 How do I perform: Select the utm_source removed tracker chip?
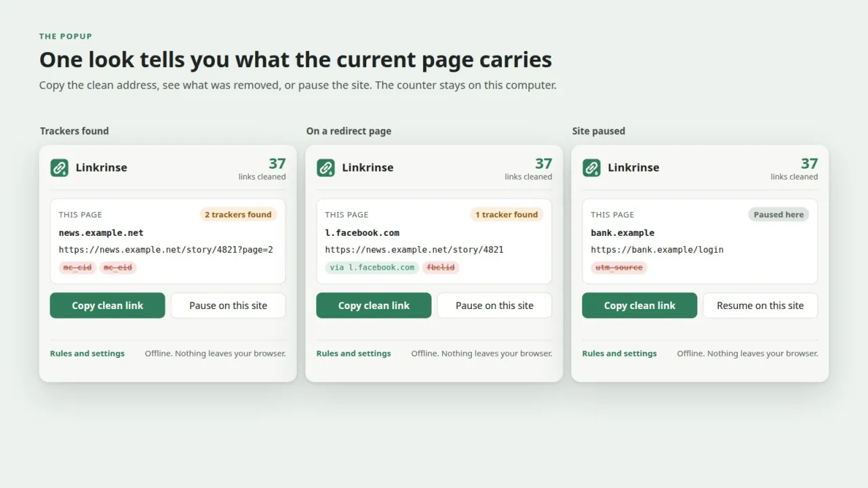click(619, 267)
